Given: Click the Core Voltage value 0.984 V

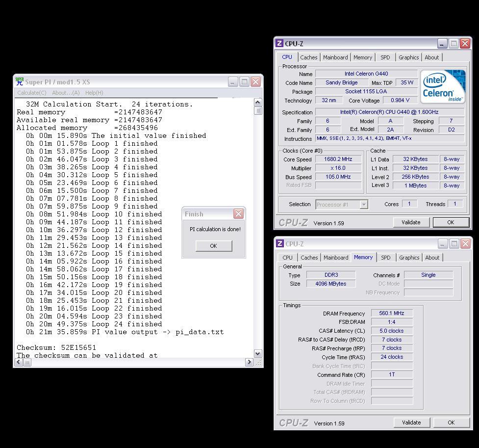Looking at the screenshot, I should (400, 100).
